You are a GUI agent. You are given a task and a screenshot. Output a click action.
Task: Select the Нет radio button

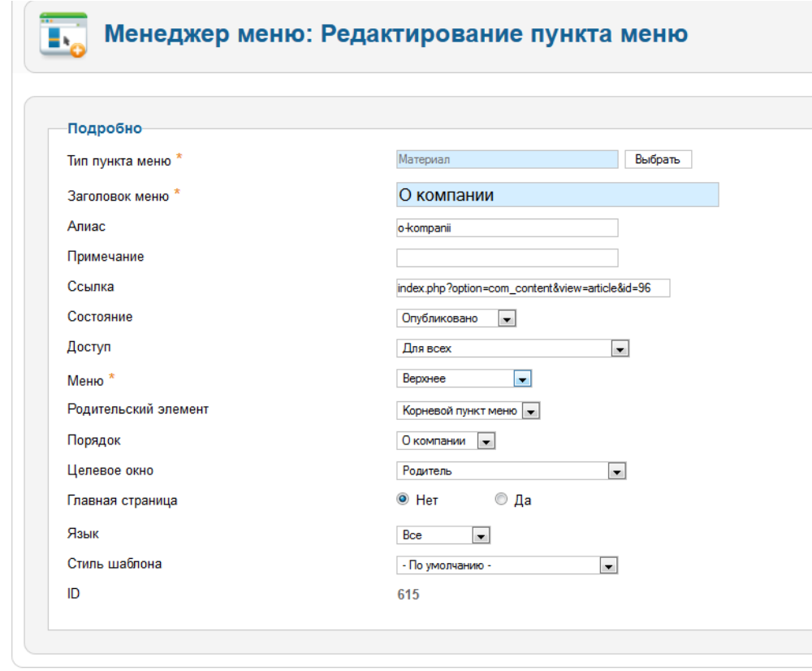402,500
